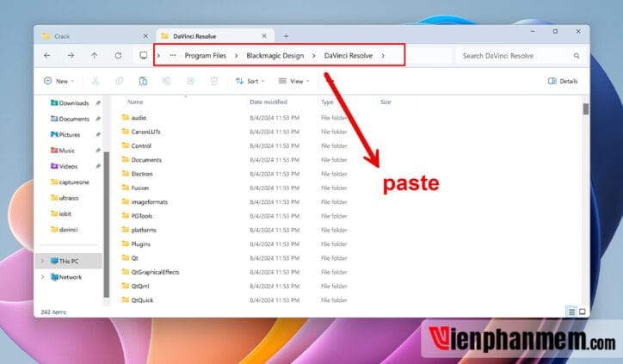Toggle the Details pane button
This screenshot has width=623, height=364.
click(563, 81)
